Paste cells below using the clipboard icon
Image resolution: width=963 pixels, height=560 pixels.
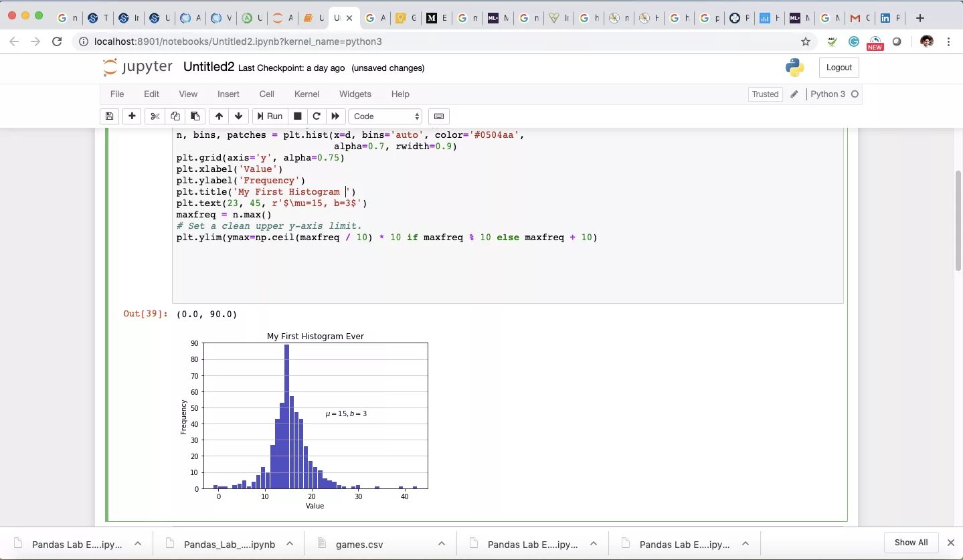(x=195, y=116)
